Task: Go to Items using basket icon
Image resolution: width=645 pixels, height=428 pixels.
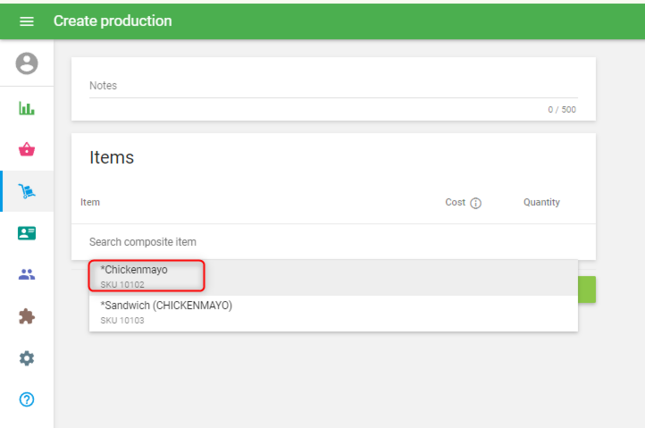Action: [x=27, y=150]
